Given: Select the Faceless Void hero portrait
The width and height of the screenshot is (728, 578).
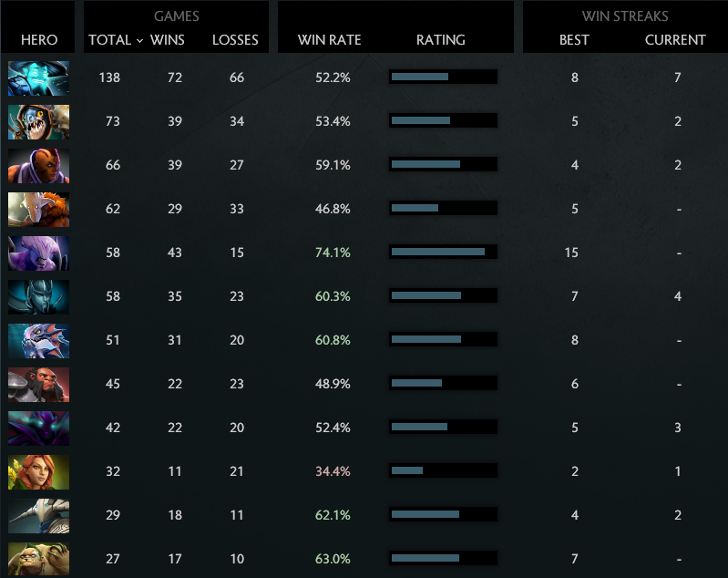Looking at the screenshot, I should click(x=38, y=253).
